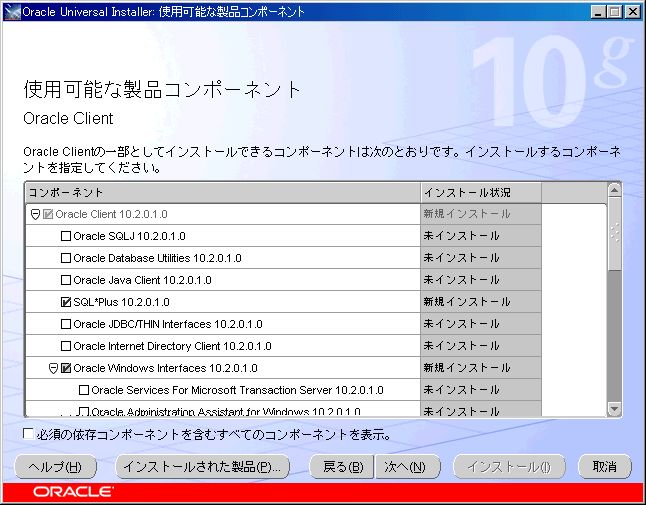Go back with 戻る(B) button
Viewport: 646px width, 505px height.
click(342, 467)
